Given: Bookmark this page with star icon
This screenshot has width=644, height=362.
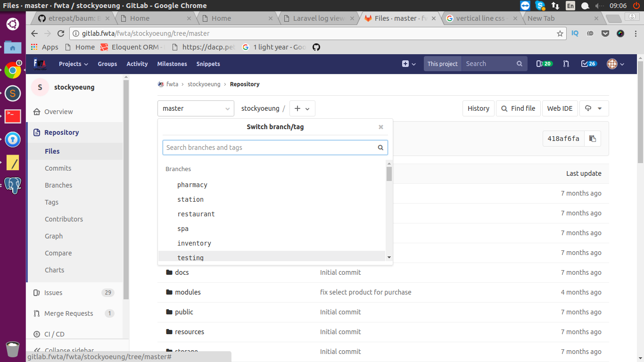Looking at the screenshot, I should (x=560, y=33).
